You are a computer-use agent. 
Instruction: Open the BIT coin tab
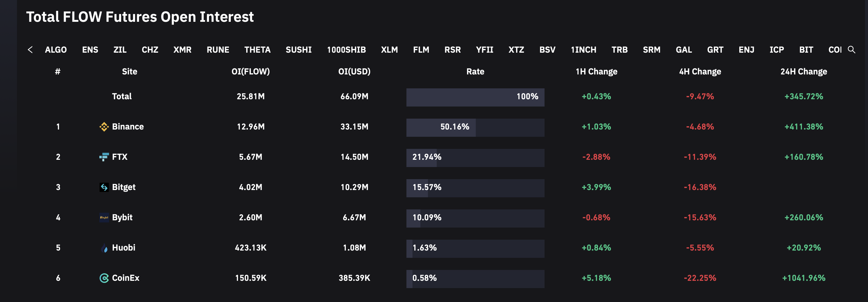[x=806, y=50]
